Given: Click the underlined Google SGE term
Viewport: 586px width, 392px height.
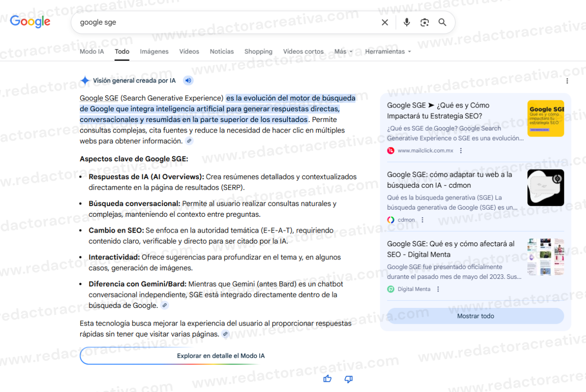Looking at the screenshot, I should coord(99,98).
